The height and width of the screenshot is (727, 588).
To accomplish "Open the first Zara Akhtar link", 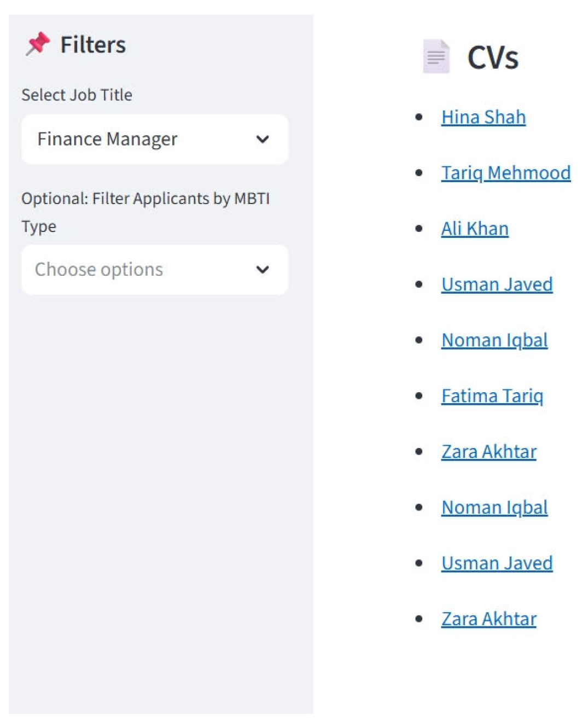I will [x=488, y=452].
